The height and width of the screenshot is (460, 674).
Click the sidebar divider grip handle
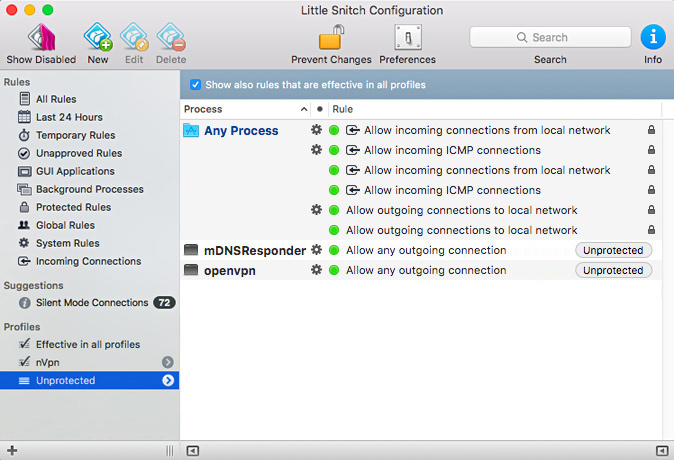[170, 451]
